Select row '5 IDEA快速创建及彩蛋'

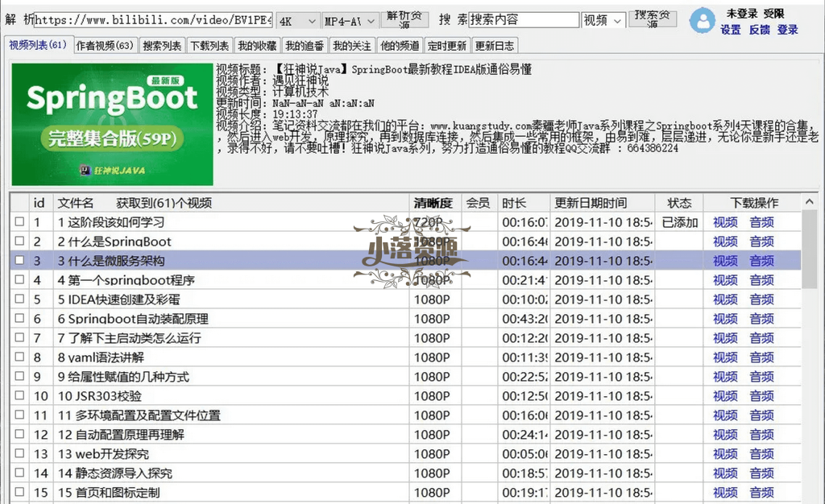405,299
